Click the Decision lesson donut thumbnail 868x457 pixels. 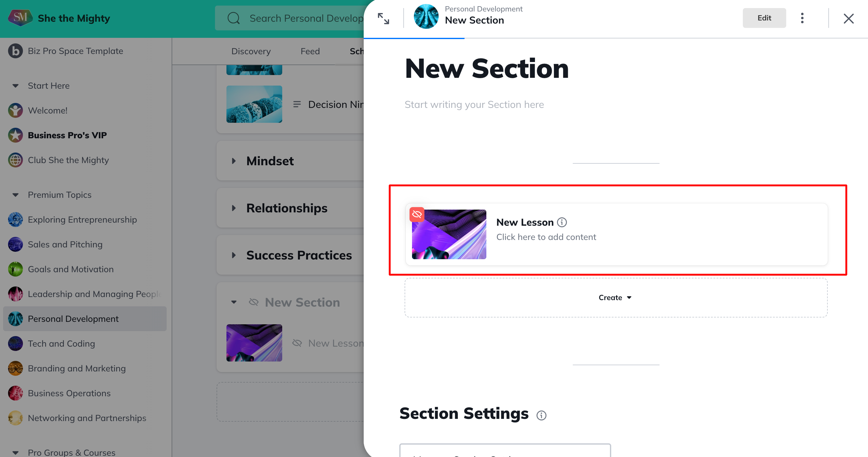point(254,104)
